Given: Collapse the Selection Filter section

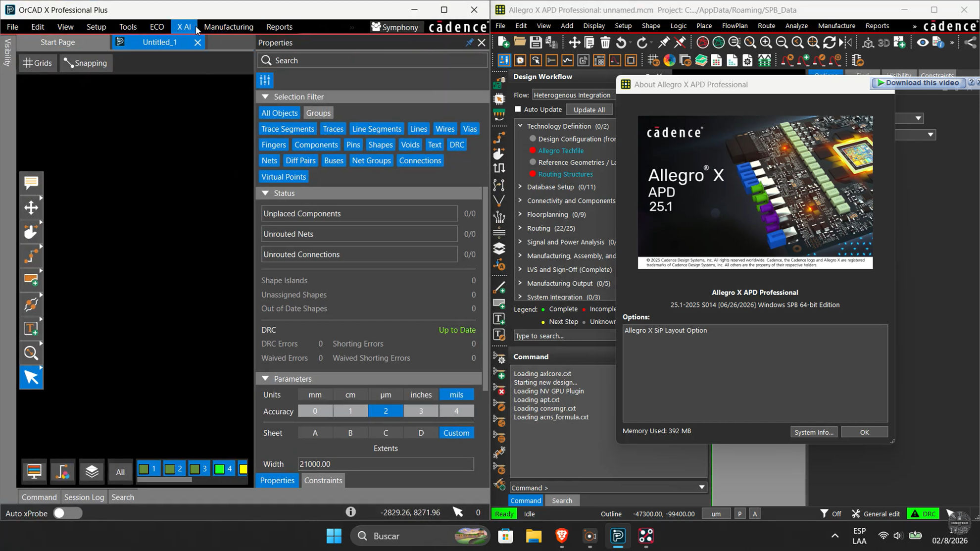Looking at the screenshot, I should [x=265, y=97].
